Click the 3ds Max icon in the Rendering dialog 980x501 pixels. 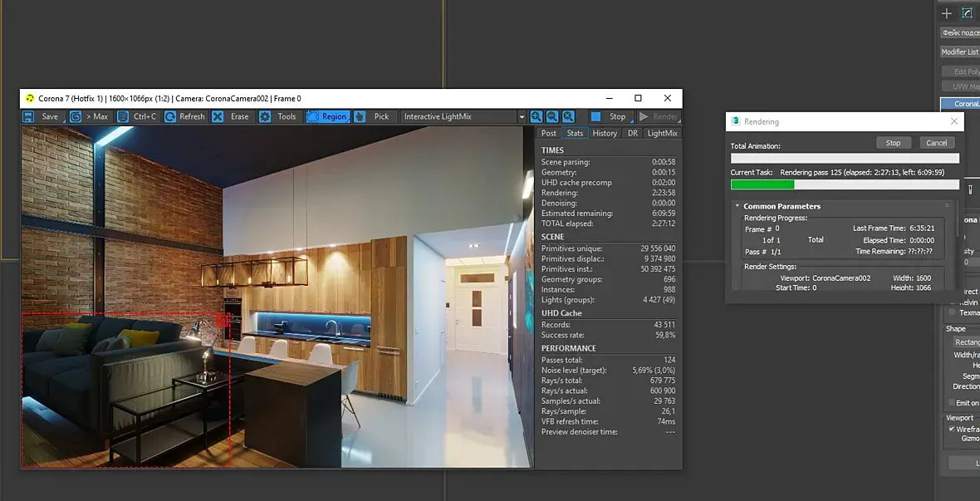(x=737, y=121)
